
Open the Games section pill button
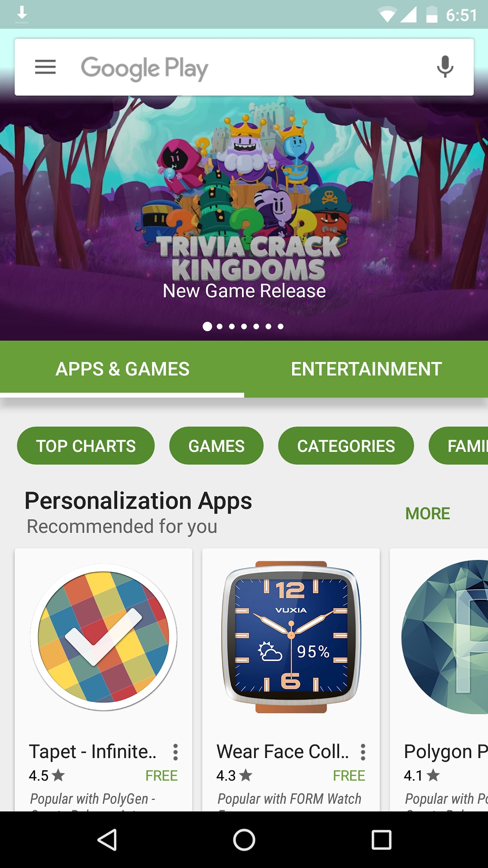click(216, 446)
